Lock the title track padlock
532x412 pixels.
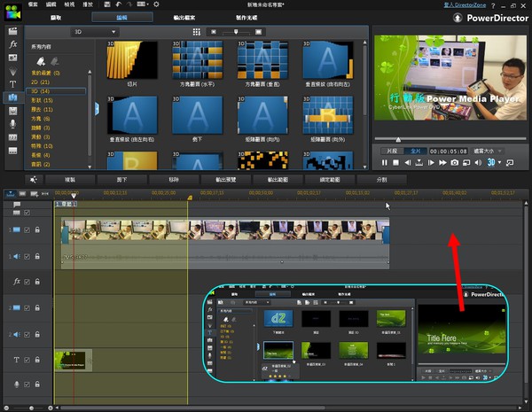pyautogui.click(x=37, y=359)
